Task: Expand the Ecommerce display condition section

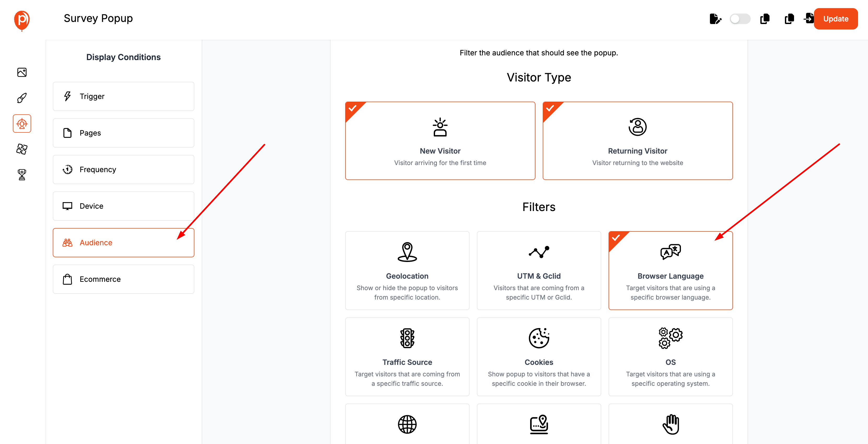Action: (x=123, y=279)
